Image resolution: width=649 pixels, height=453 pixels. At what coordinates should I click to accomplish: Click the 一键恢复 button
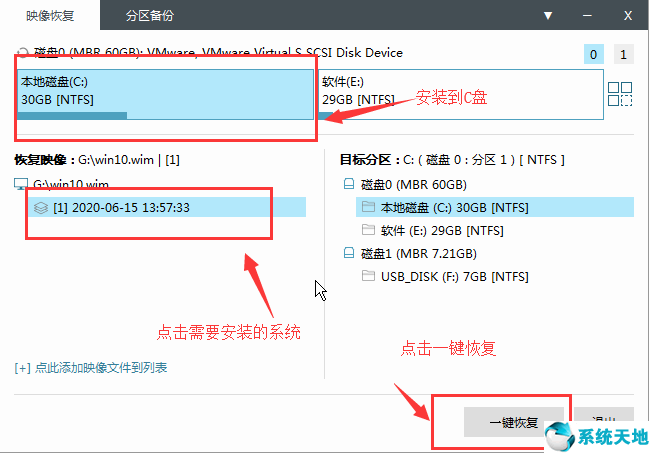514,422
